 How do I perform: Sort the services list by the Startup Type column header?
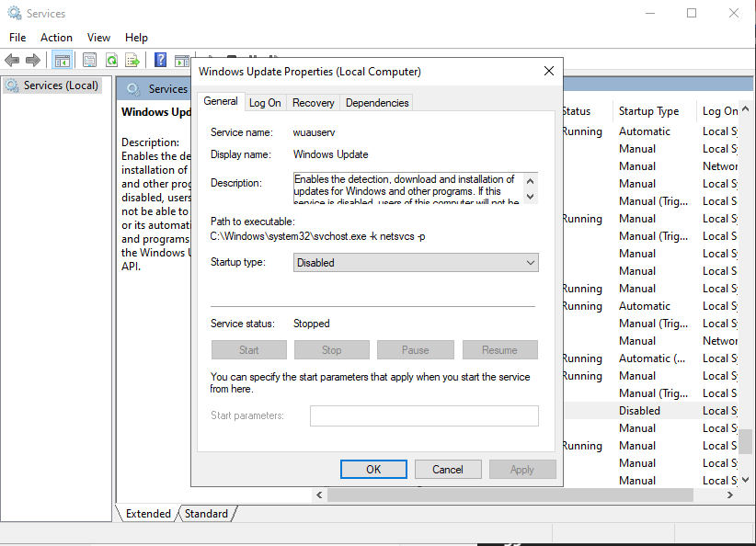[x=654, y=111]
